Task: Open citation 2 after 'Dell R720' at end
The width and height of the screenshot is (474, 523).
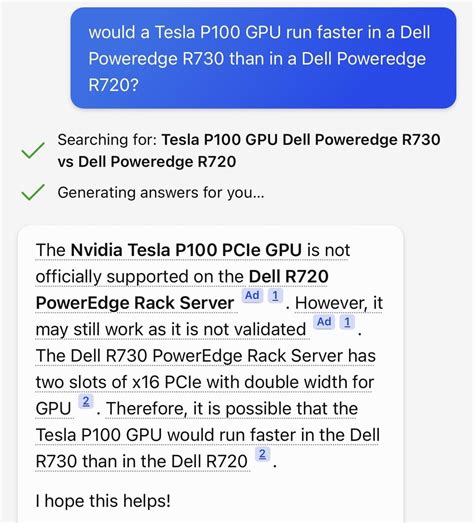Action: click(262, 454)
